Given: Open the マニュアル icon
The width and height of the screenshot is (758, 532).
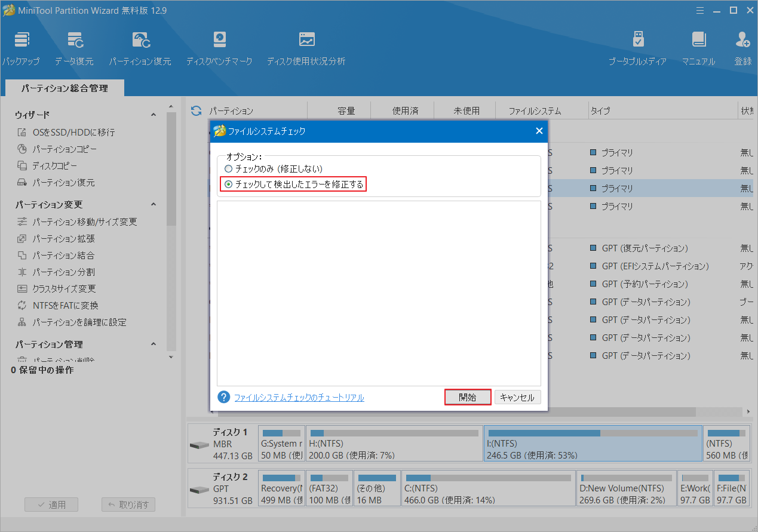Looking at the screenshot, I should (x=699, y=48).
